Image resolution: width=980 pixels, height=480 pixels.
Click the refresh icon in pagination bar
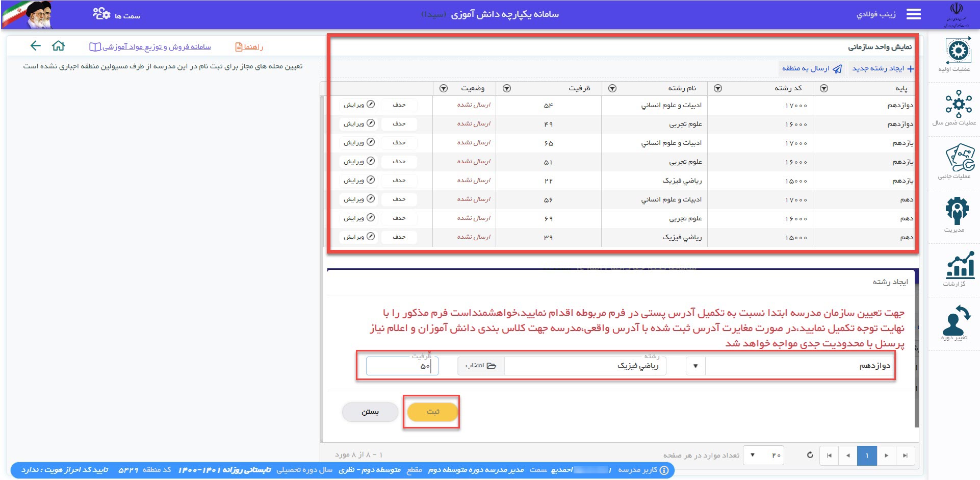coord(810,455)
